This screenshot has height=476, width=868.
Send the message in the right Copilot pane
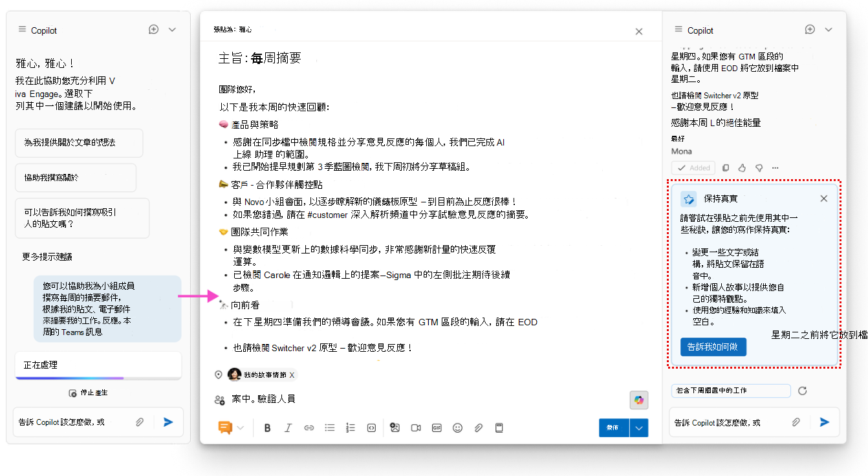[x=825, y=422]
